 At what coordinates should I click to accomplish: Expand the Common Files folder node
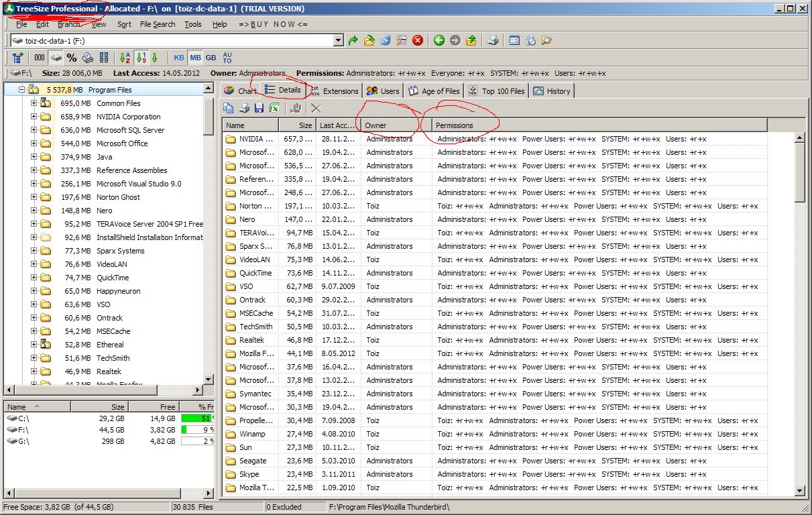coord(34,103)
